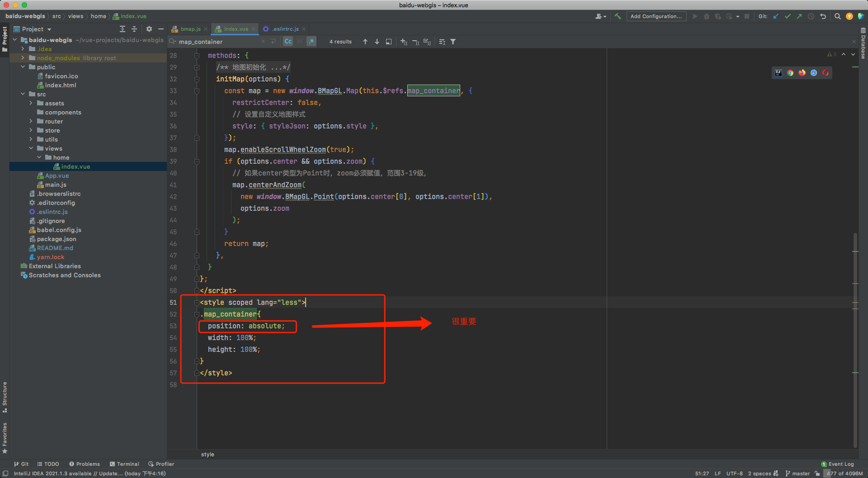Open search results in Find window icon
Image resolution: width=868 pixels, height=478 pixels.
pyautogui.click(x=389, y=42)
